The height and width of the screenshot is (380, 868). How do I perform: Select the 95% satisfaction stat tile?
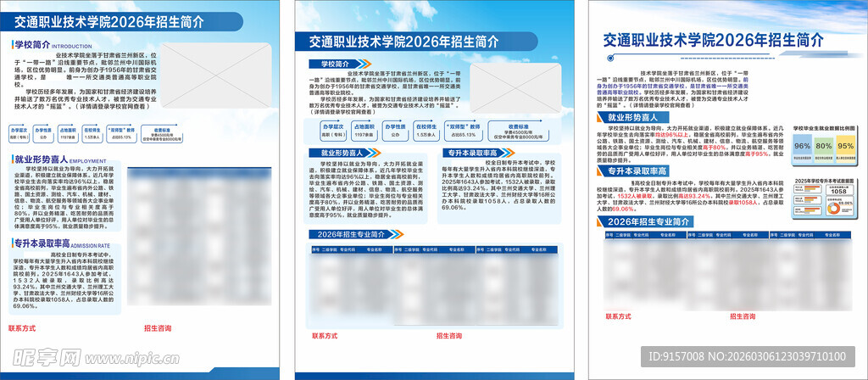click(x=845, y=146)
